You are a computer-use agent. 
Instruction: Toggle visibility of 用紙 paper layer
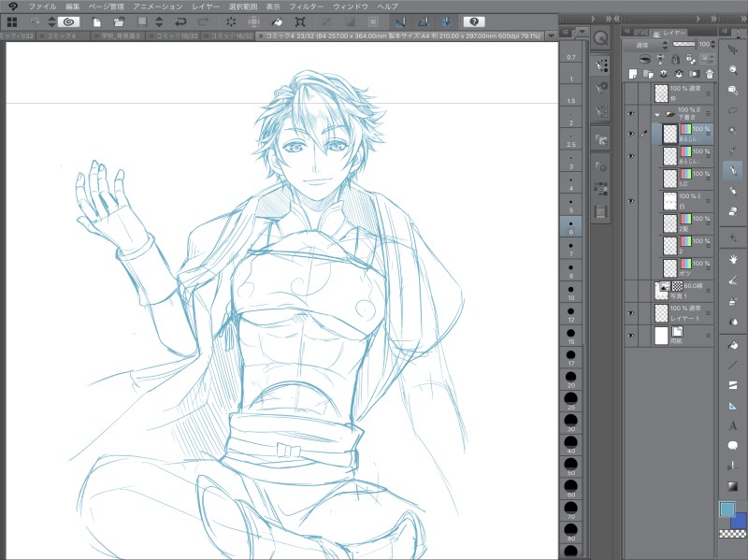tap(631, 336)
